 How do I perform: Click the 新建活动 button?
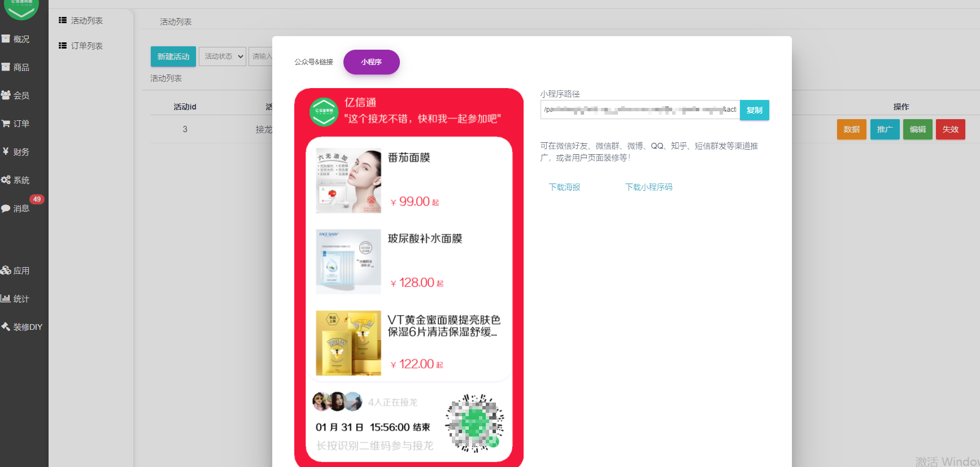pos(173,56)
